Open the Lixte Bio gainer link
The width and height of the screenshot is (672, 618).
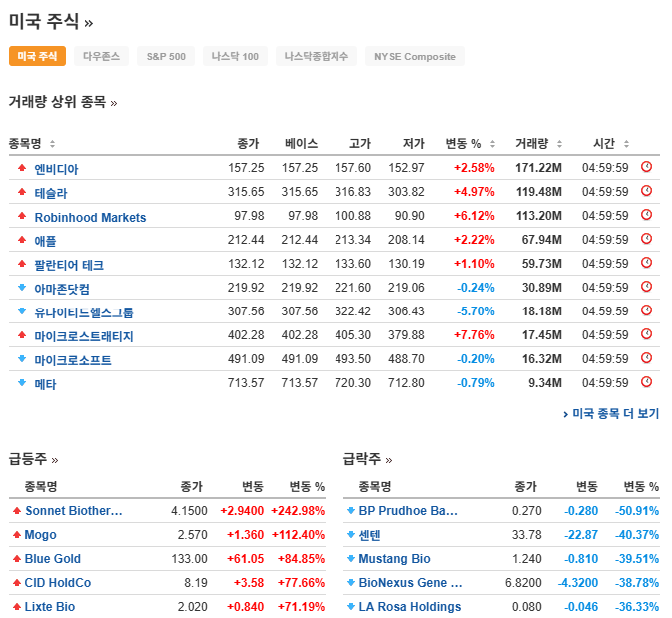50,607
